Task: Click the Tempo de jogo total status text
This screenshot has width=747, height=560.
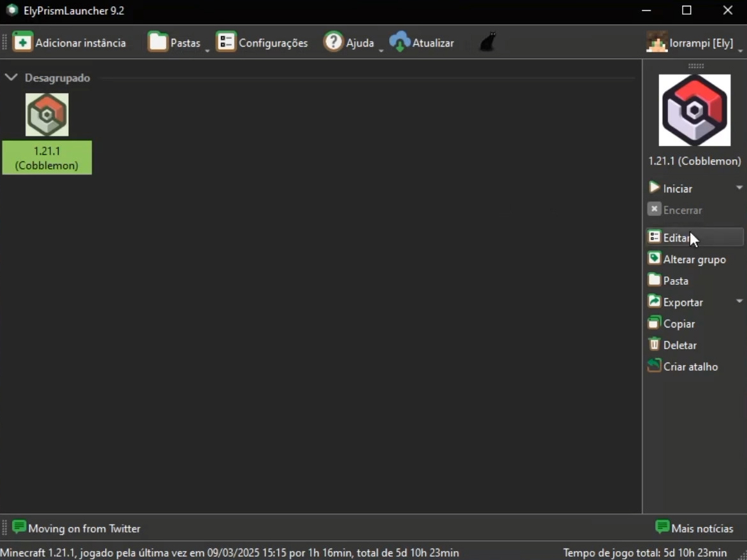Action: tap(645, 553)
